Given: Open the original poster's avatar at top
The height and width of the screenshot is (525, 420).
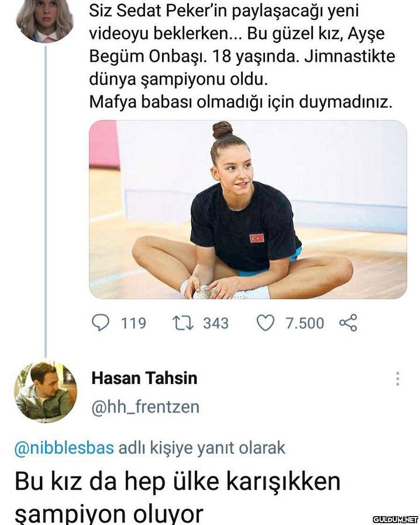Looking at the screenshot, I should pyautogui.click(x=44, y=20).
